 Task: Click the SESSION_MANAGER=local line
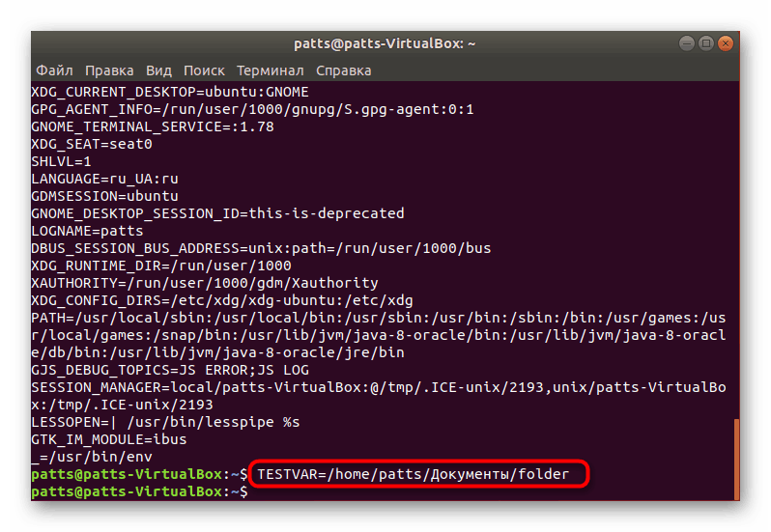click(x=379, y=387)
